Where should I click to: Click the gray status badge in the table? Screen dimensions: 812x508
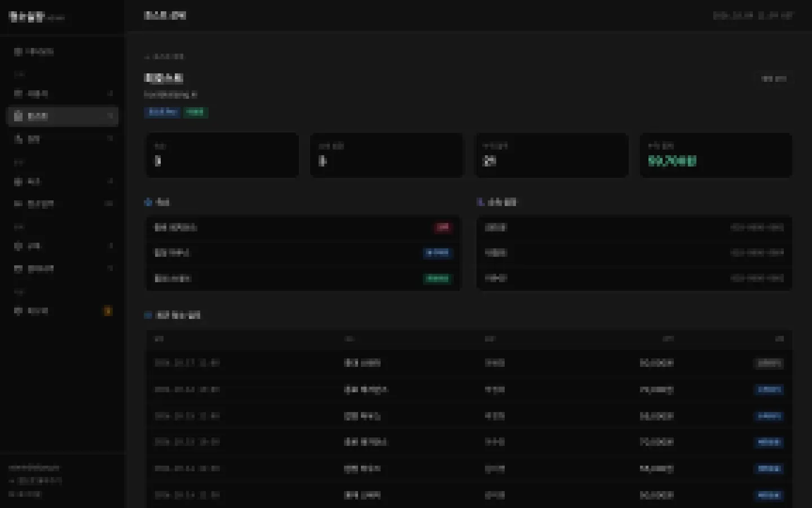tap(769, 364)
